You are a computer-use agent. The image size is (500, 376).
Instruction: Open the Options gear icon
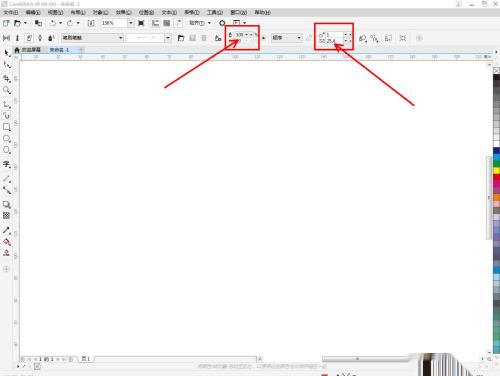pos(222,23)
